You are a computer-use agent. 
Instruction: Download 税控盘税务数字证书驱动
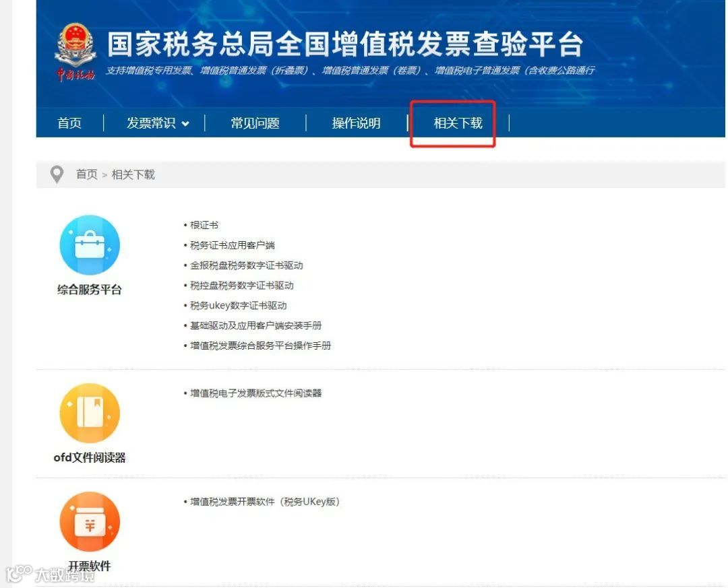241,285
